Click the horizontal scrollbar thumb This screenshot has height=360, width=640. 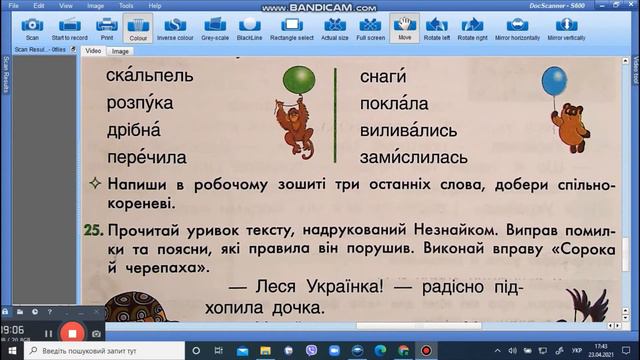(419, 325)
